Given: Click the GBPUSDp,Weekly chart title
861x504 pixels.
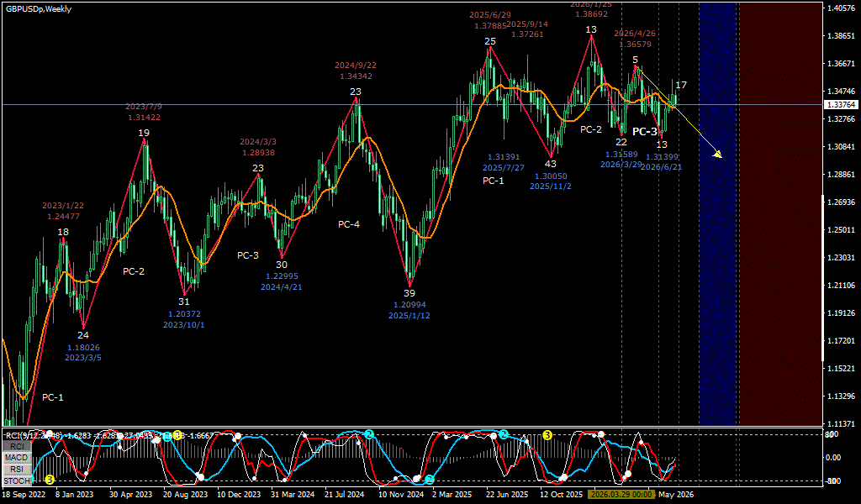Looking at the screenshot, I should (x=39, y=8).
